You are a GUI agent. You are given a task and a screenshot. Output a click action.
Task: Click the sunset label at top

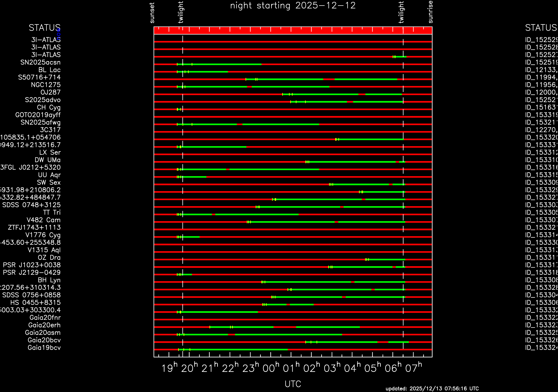pos(152,13)
